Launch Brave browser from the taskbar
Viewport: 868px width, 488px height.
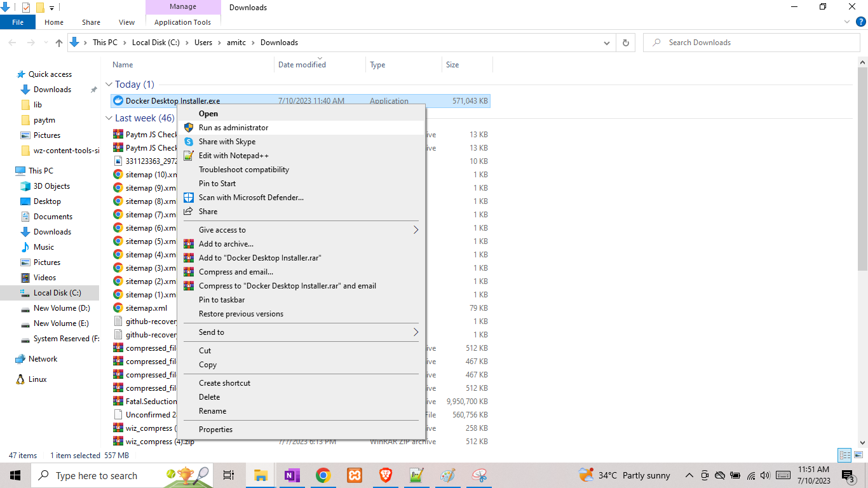[x=385, y=475]
